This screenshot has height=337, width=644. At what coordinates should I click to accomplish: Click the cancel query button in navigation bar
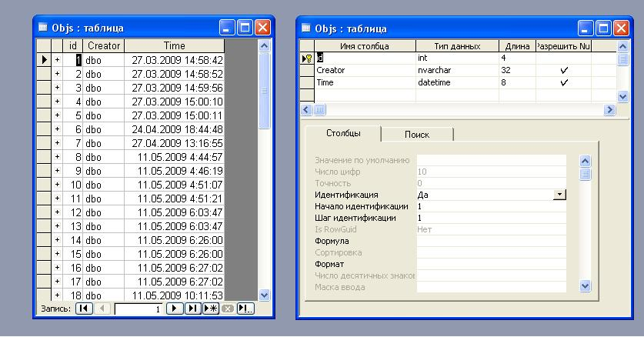[228, 309]
